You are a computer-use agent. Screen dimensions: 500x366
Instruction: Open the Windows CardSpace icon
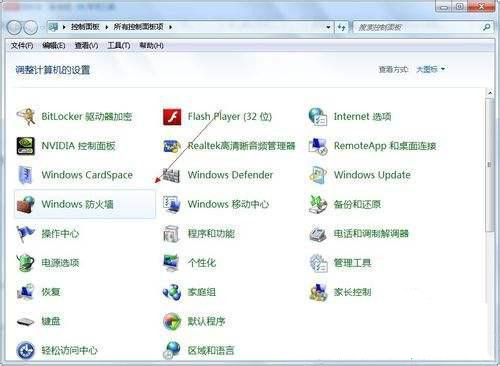point(26,175)
